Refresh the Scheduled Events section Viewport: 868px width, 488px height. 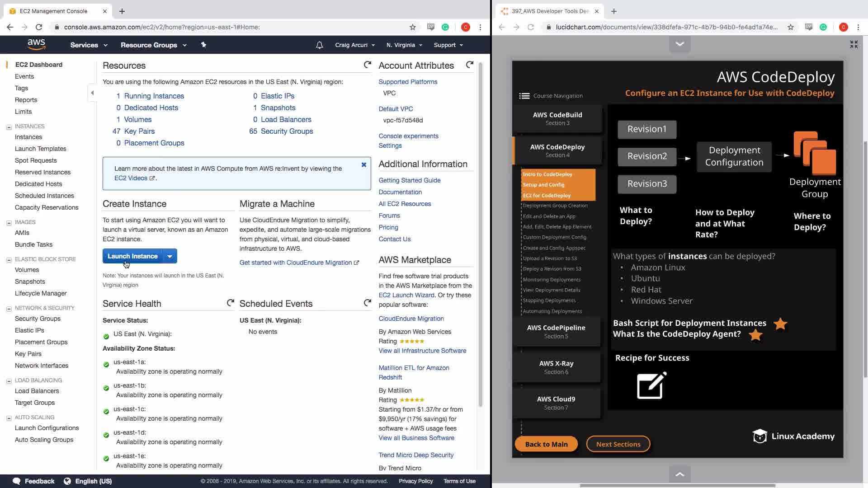pos(367,303)
